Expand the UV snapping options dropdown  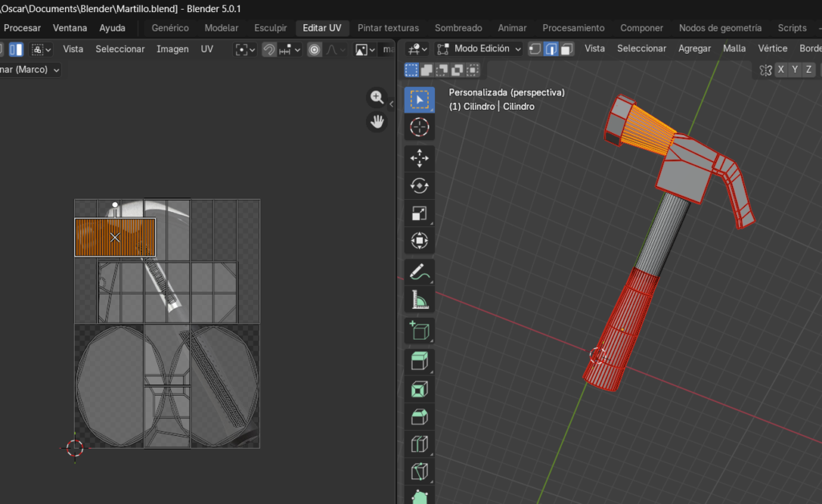[x=298, y=50]
